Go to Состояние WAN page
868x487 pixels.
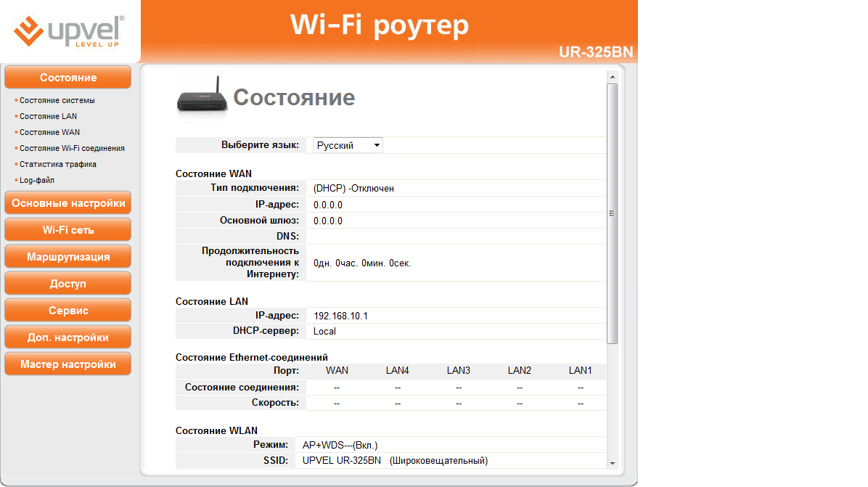click(50, 132)
